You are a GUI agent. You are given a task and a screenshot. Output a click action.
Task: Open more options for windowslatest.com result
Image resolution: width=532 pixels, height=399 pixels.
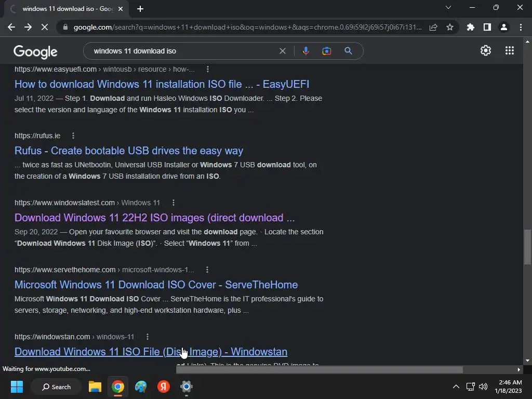tap(174, 203)
